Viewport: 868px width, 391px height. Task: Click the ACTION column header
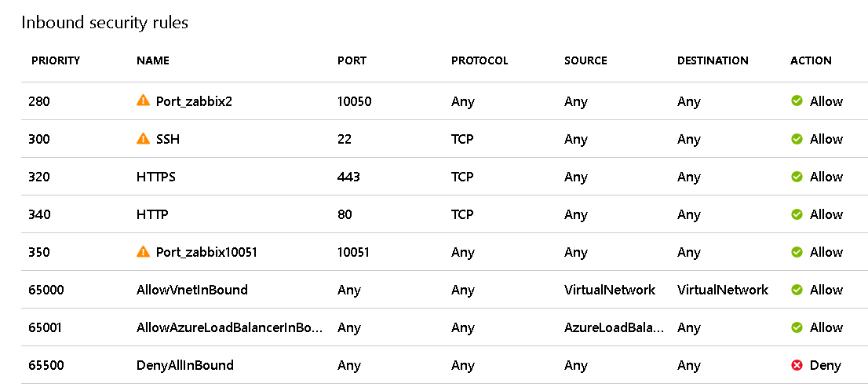pos(811,60)
